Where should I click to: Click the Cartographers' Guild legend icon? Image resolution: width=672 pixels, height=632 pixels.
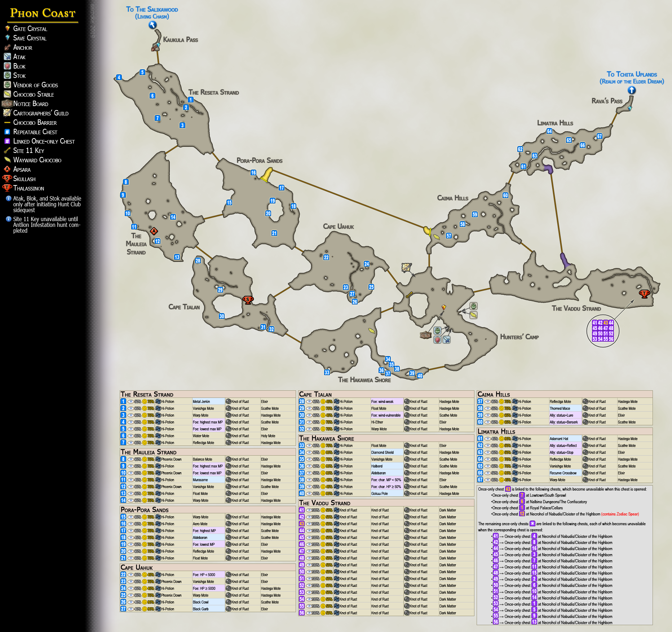tap(7, 113)
